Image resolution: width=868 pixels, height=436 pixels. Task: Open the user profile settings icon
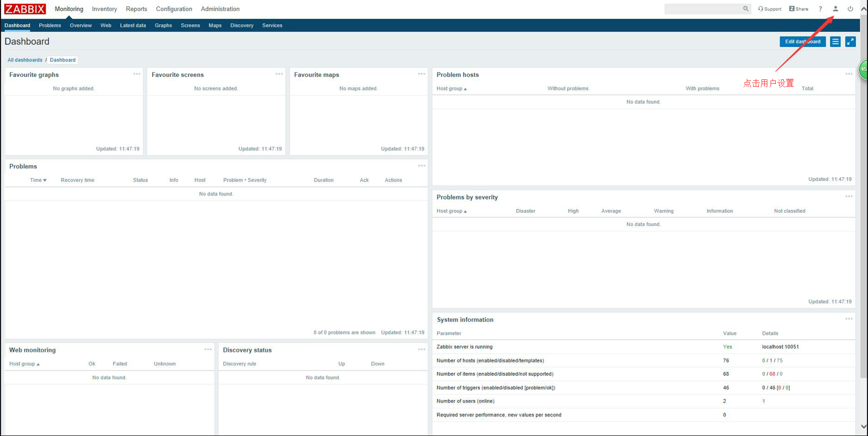(836, 9)
